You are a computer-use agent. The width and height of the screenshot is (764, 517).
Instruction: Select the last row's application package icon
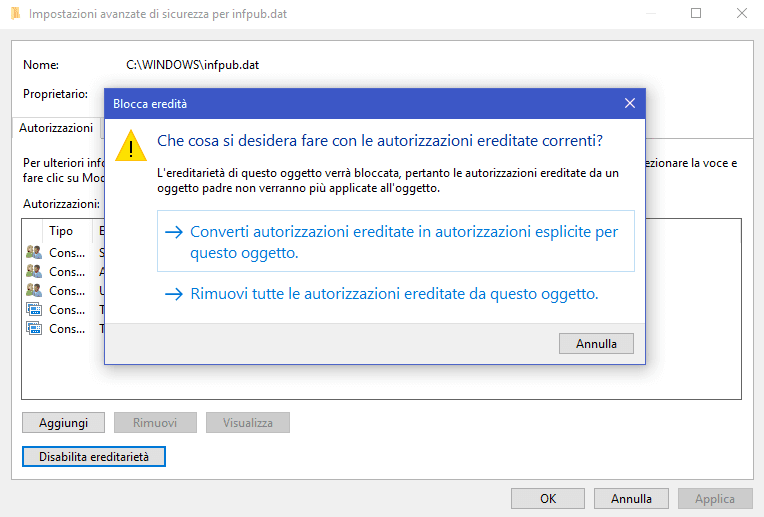point(34,329)
